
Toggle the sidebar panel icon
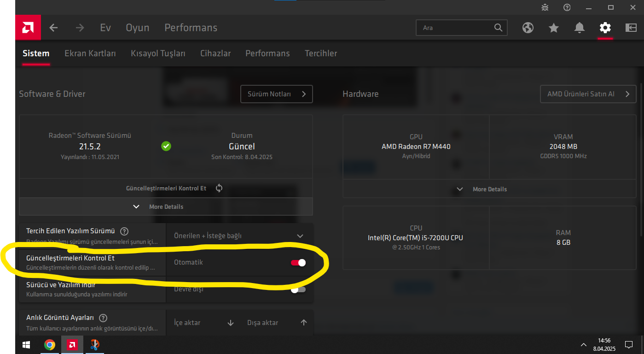(631, 28)
